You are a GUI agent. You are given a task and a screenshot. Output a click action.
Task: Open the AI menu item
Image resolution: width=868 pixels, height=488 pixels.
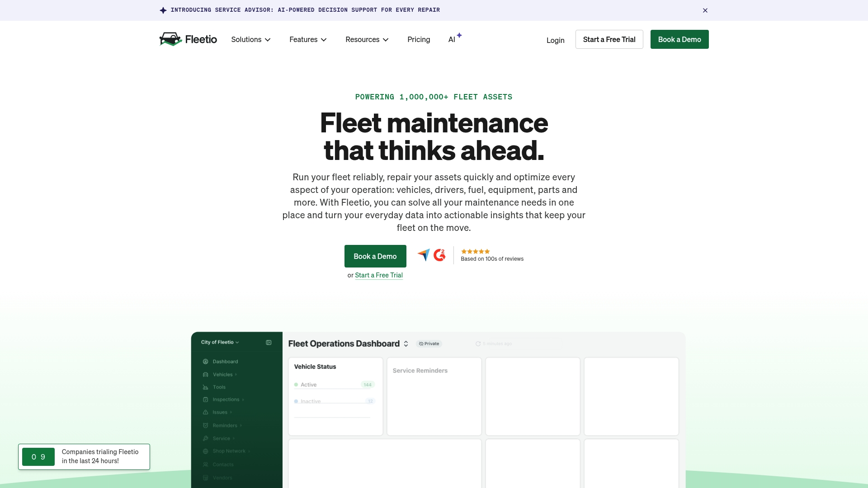pos(452,40)
